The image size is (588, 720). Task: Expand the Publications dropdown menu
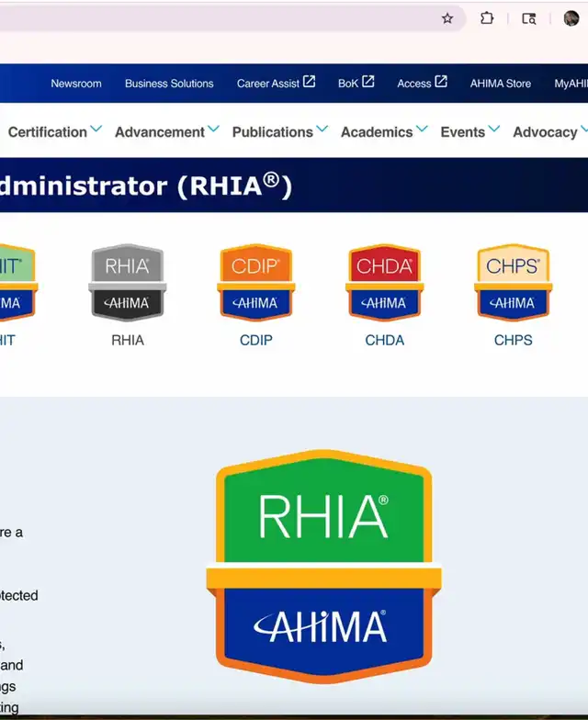click(x=279, y=132)
